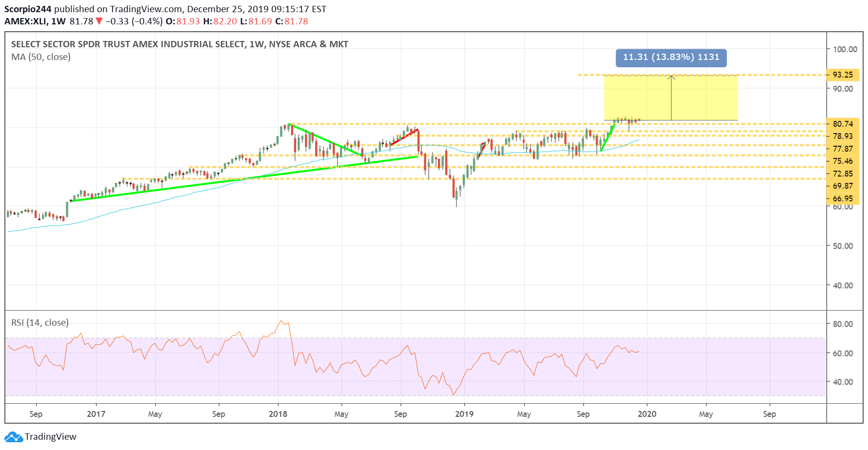Screen dimensions: 868x450
Task: Click the SELECT SECTOR SPDR TRUST chart title
Action: pos(180,44)
